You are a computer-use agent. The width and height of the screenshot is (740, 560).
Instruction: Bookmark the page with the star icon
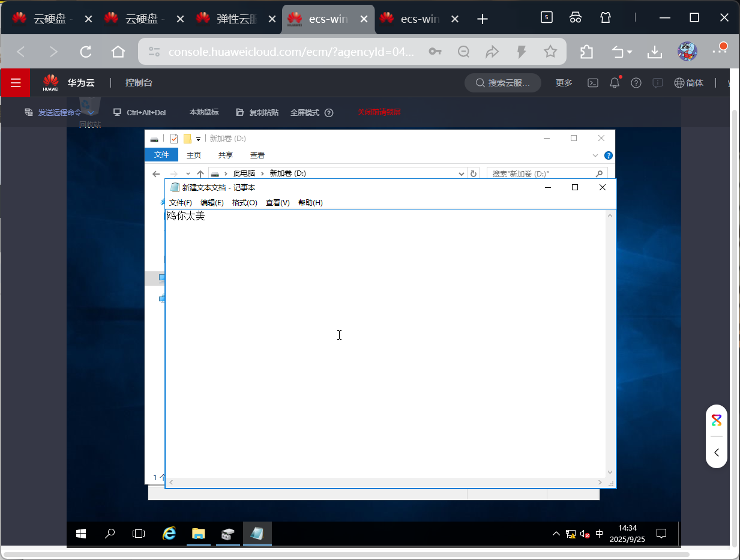(x=550, y=52)
